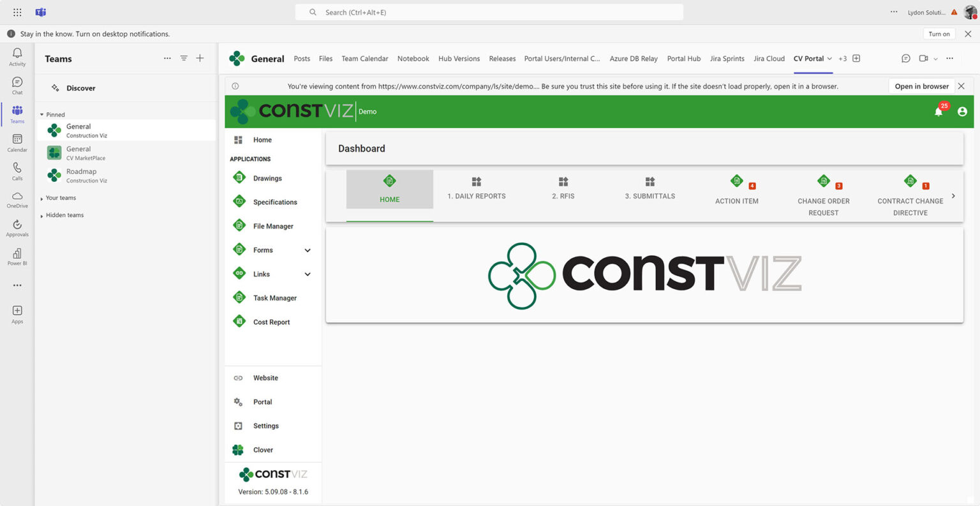Viewport: 980px width, 506px height.
Task: Switch to the Team Calendar tab
Action: (364, 58)
